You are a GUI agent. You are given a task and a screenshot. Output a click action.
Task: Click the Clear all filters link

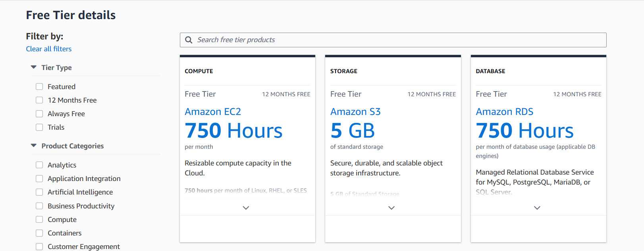point(49,49)
